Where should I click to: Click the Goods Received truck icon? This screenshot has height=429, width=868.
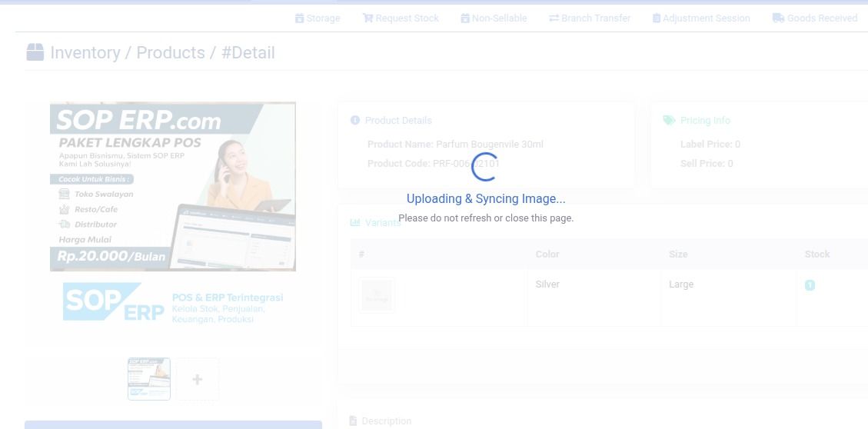(778, 18)
